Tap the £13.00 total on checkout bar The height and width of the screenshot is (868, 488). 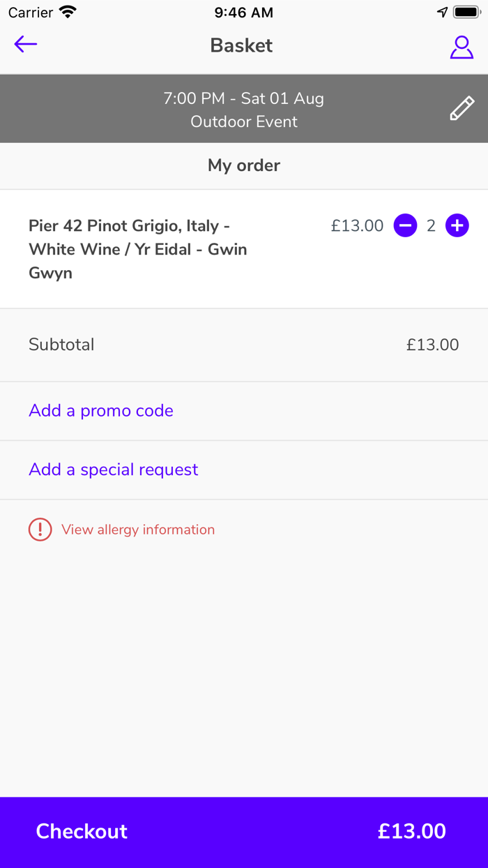pos(411,831)
